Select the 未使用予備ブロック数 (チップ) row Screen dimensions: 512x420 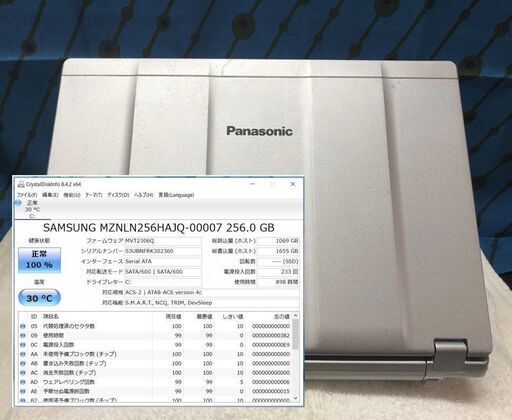pos(155,354)
